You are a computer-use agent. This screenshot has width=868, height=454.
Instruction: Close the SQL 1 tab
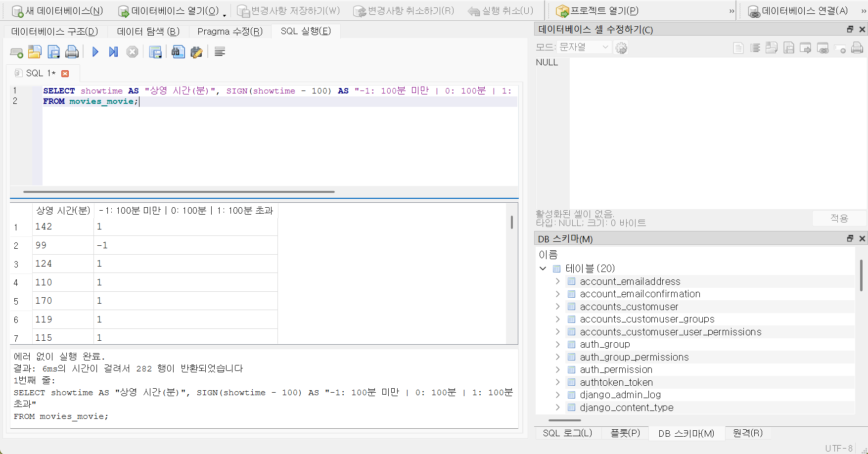point(65,73)
